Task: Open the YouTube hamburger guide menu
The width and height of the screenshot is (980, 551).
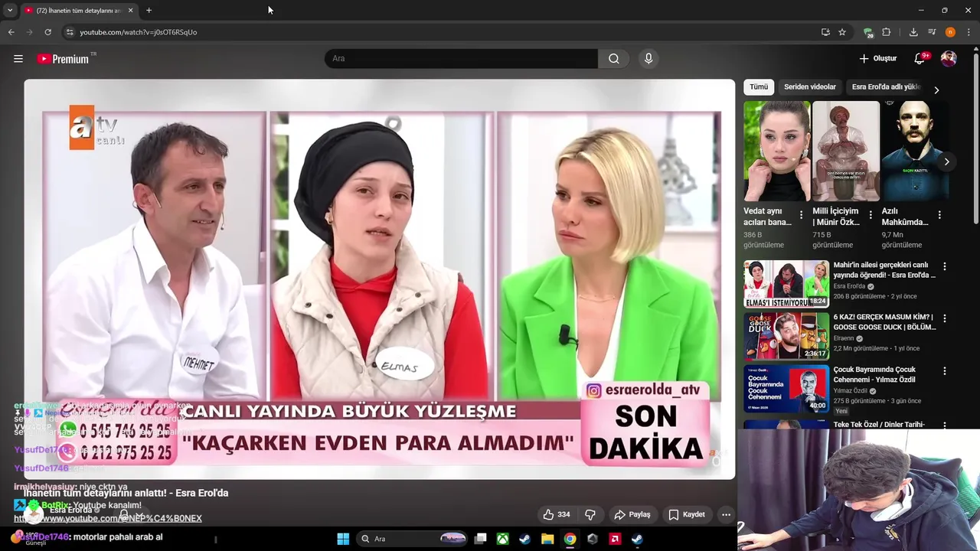Action: click(x=18, y=59)
